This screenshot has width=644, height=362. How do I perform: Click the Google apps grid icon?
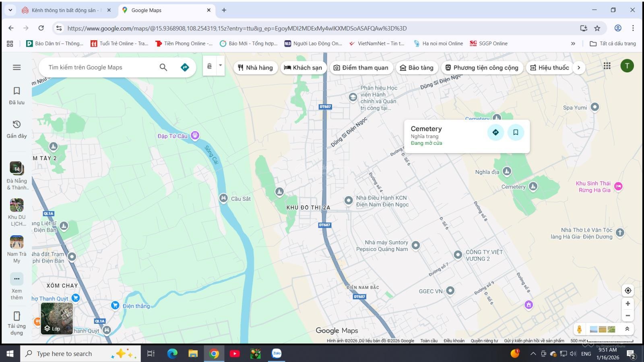point(607,66)
